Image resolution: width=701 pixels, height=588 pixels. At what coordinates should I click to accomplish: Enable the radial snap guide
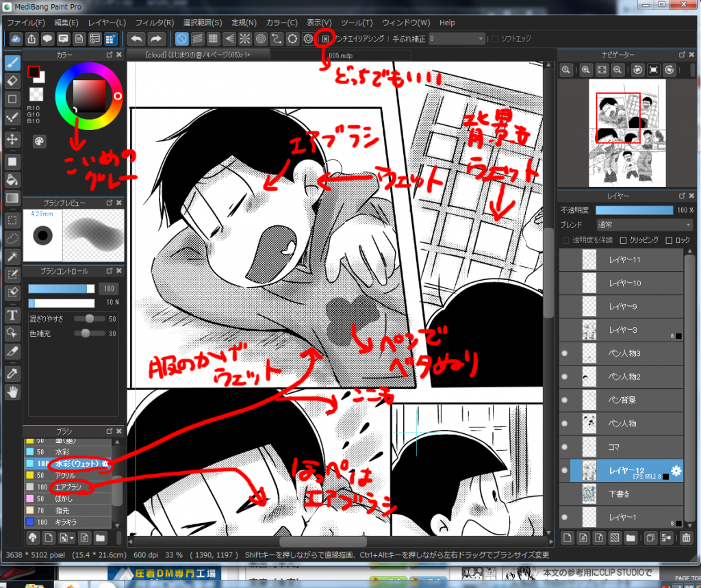[x=244, y=39]
